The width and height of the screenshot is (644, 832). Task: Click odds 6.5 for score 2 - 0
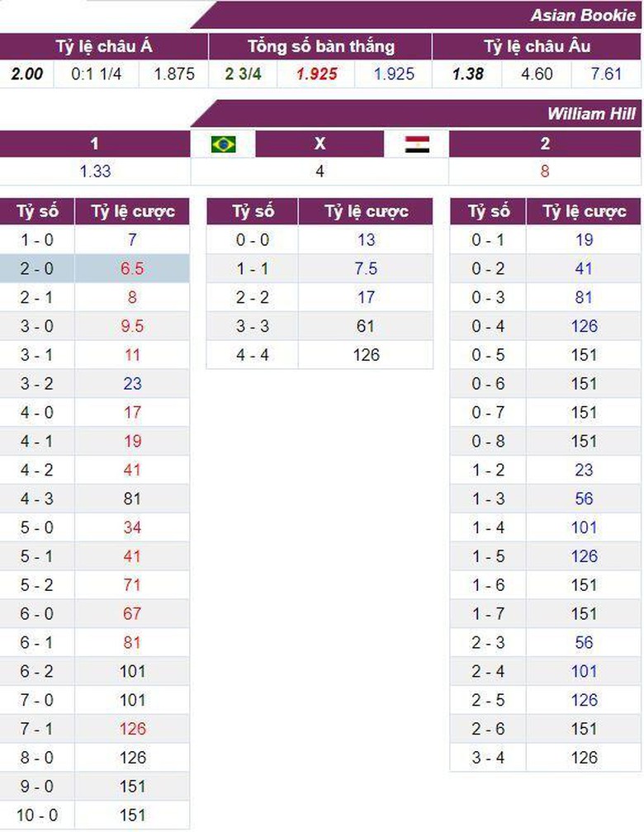coord(132,268)
